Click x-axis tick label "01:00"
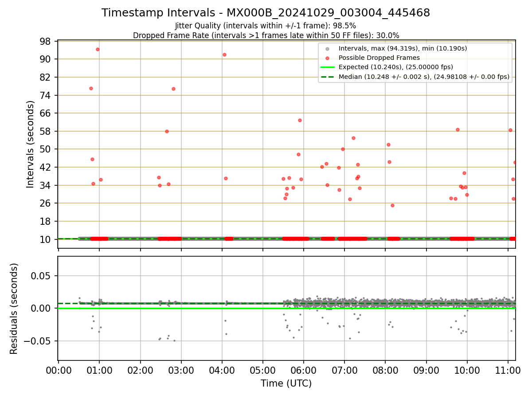This screenshot has width=532, height=399. tap(99, 370)
